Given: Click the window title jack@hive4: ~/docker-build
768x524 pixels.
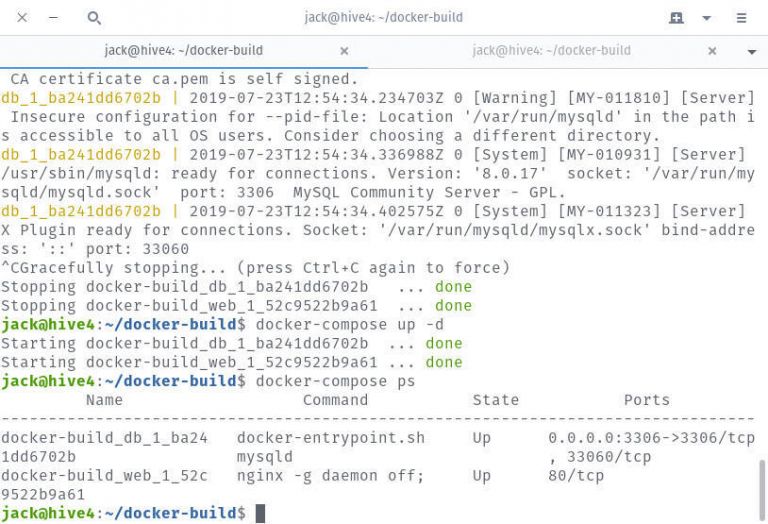Looking at the screenshot, I should [383, 18].
